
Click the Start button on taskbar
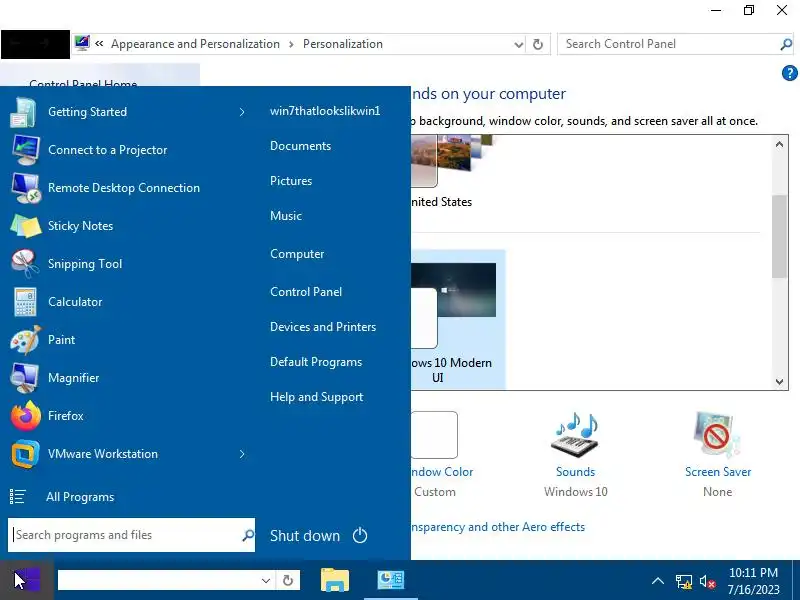27,580
